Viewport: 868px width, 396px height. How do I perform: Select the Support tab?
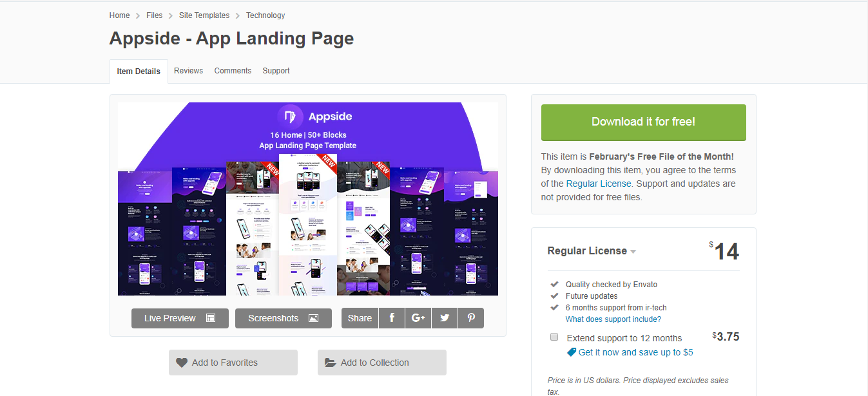click(276, 71)
